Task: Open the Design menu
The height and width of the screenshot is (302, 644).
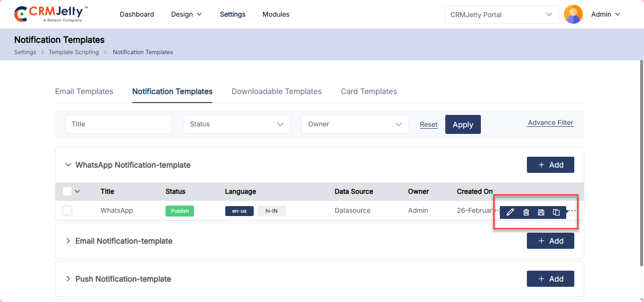Action: (186, 14)
